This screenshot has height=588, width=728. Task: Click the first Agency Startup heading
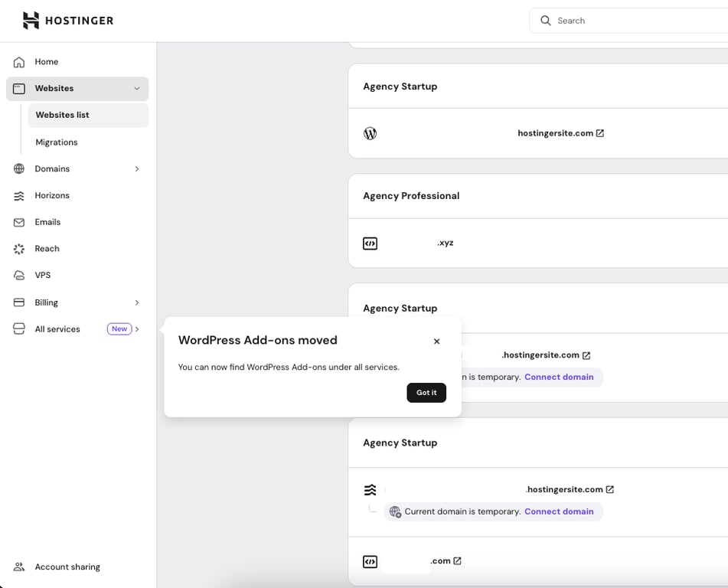click(x=400, y=87)
